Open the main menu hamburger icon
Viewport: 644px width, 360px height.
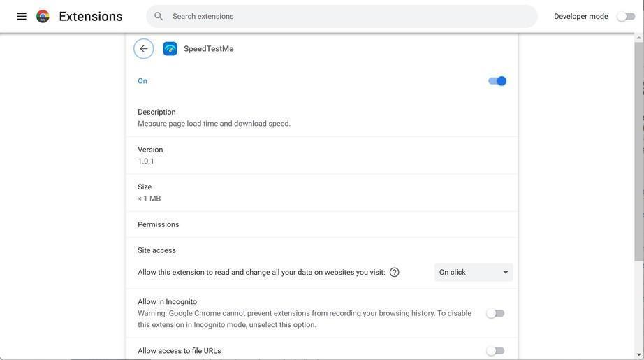tap(22, 16)
